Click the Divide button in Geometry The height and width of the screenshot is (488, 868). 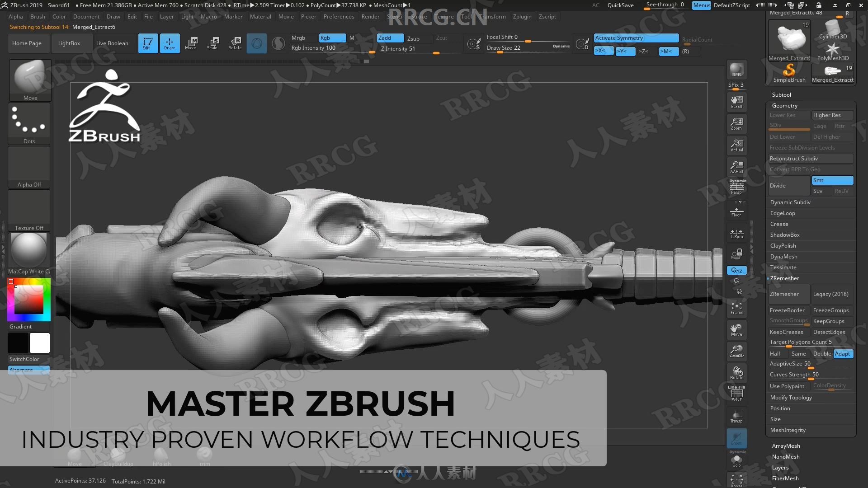[x=788, y=185]
